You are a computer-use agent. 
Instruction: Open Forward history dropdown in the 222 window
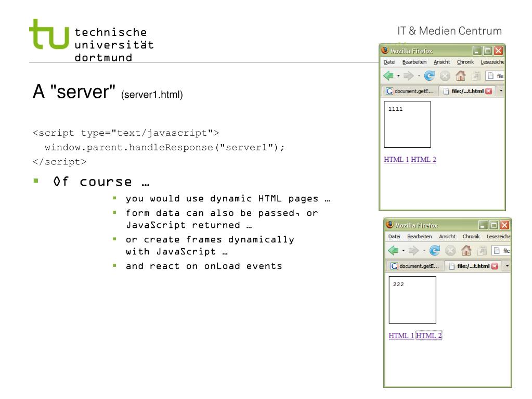424,250
